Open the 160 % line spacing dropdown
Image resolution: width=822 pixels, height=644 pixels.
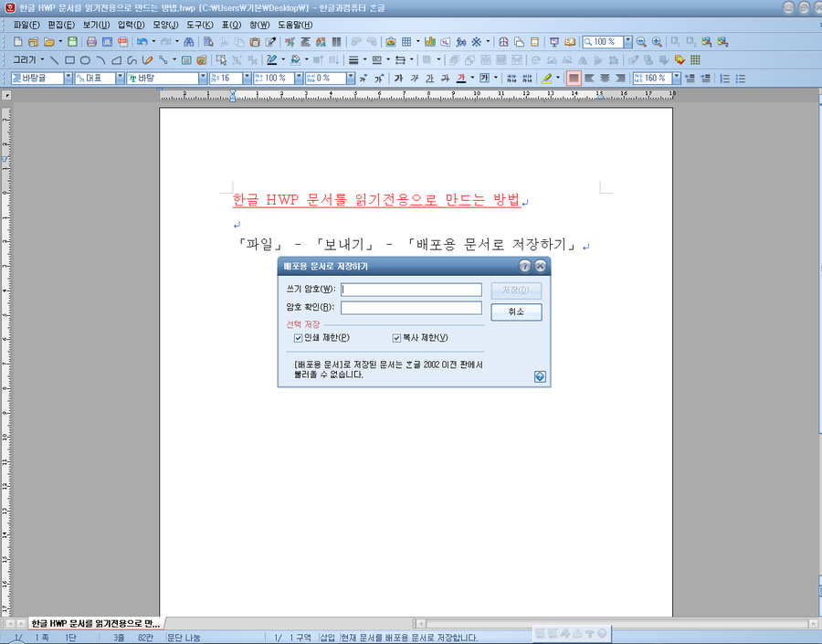point(677,79)
